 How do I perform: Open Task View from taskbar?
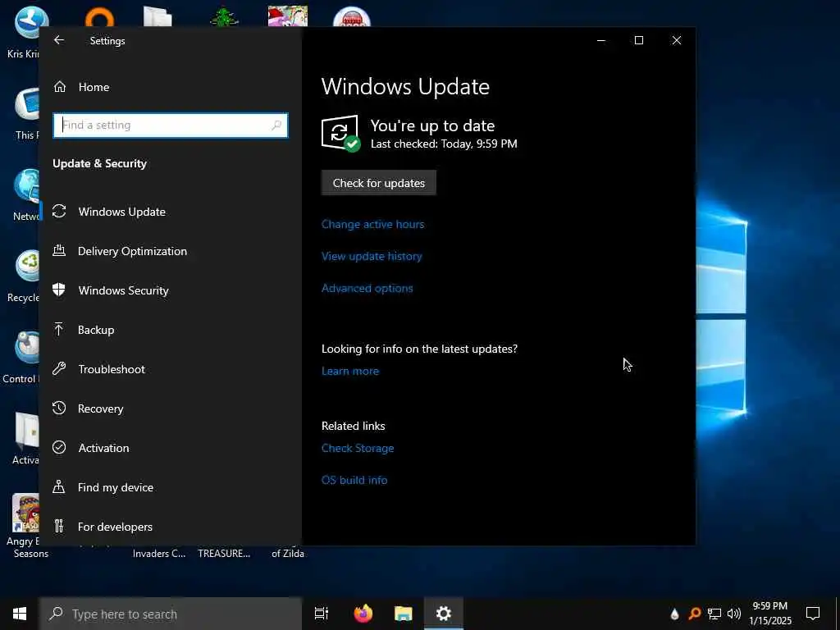[322, 614]
